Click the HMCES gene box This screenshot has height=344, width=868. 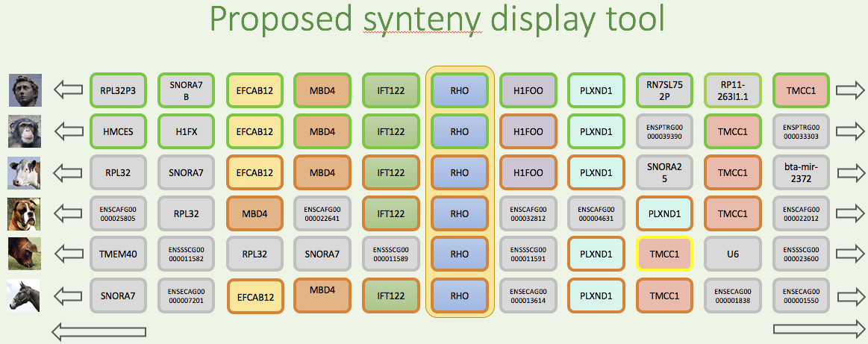[117, 131]
